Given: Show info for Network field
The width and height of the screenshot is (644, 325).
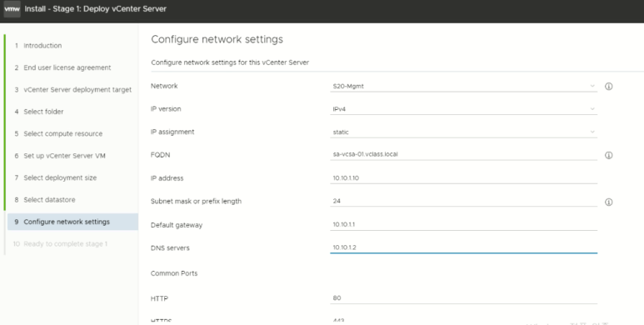Looking at the screenshot, I should point(609,87).
